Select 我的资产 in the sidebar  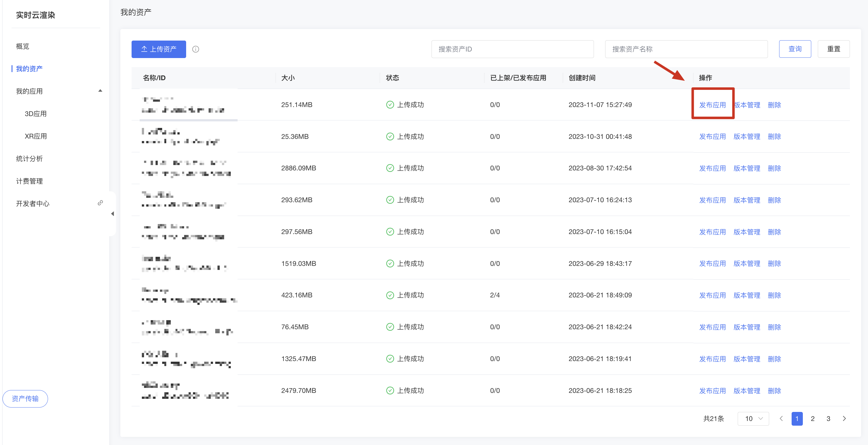[29, 69]
